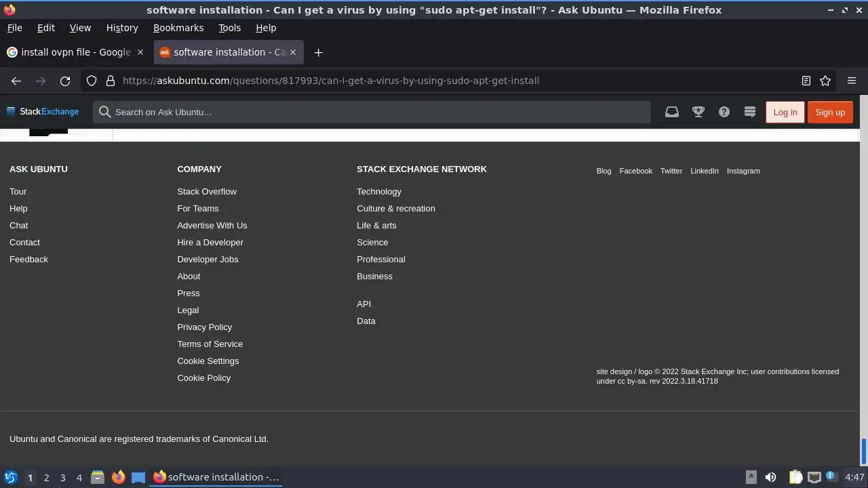Open the Bookmarks menu

[x=178, y=28]
